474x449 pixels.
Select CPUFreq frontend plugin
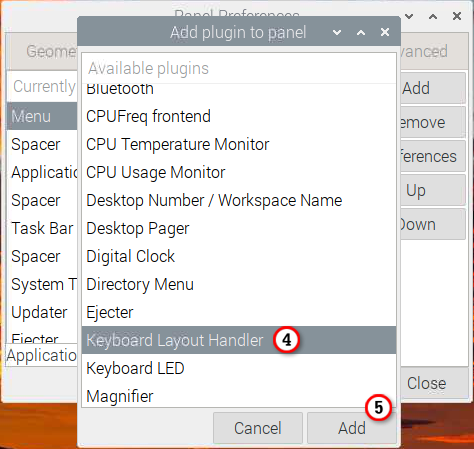pos(239,116)
